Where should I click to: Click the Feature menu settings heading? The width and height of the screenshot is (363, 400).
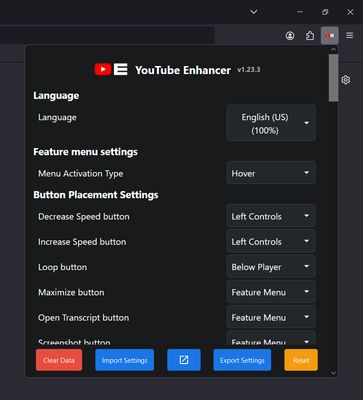pyautogui.click(x=85, y=152)
